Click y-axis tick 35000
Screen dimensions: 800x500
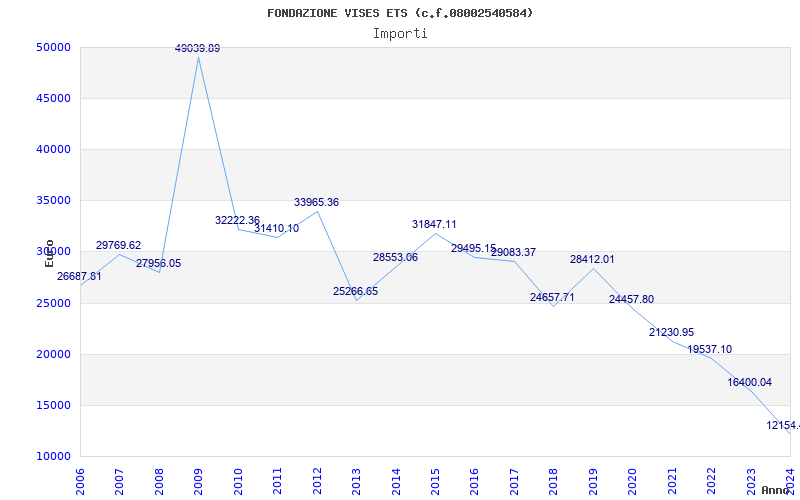click(x=53, y=201)
